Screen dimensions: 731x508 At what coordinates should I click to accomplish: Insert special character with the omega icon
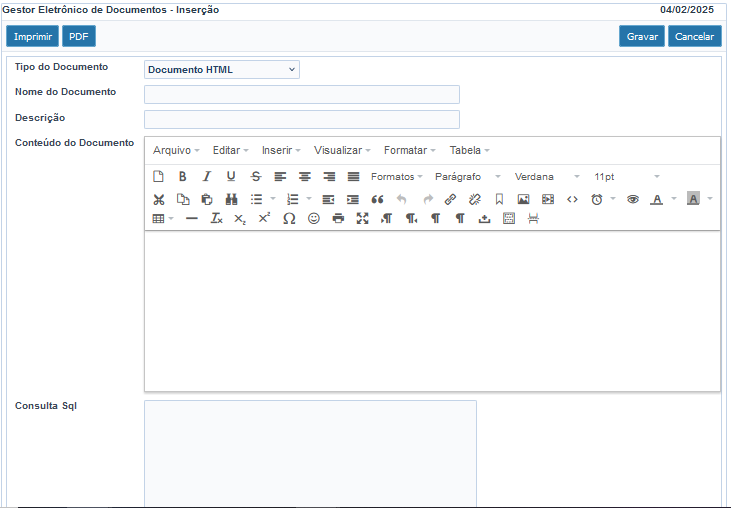tap(289, 218)
